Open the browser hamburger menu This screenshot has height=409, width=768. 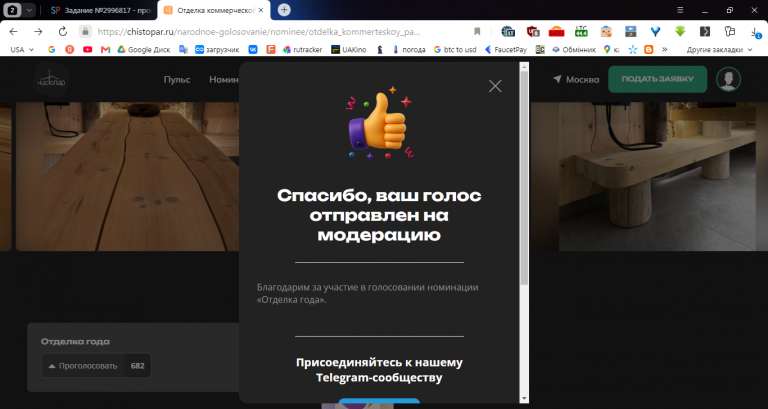(680, 10)
